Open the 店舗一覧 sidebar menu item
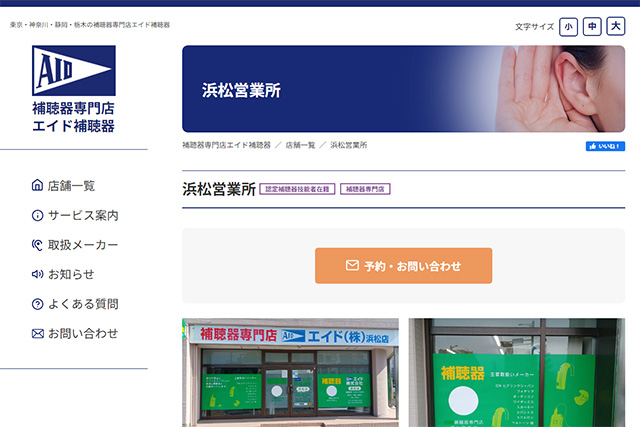Screen dimensions: 640x427 72,185
